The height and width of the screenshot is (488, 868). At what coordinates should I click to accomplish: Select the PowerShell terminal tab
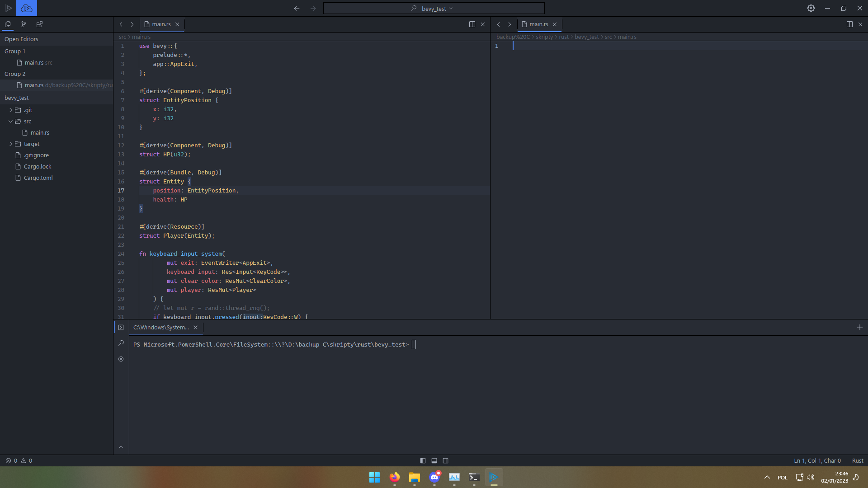(x=161, y=327)
